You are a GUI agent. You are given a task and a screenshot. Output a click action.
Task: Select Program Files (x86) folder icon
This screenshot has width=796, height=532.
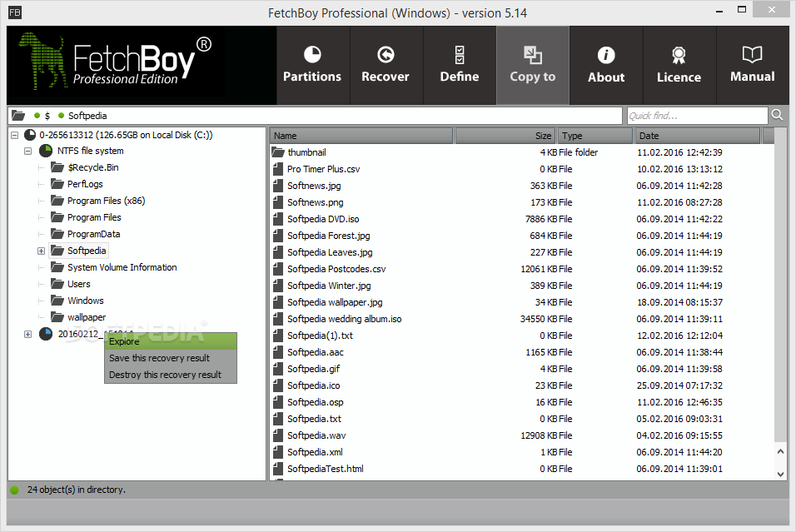point(57,201)
